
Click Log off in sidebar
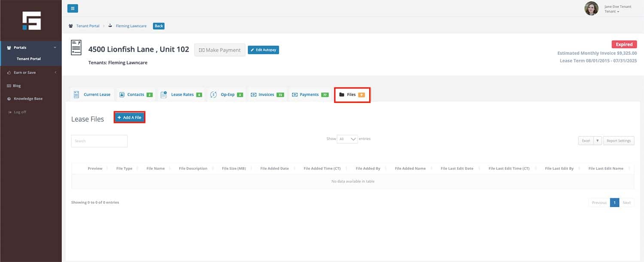tap(20, 112)
